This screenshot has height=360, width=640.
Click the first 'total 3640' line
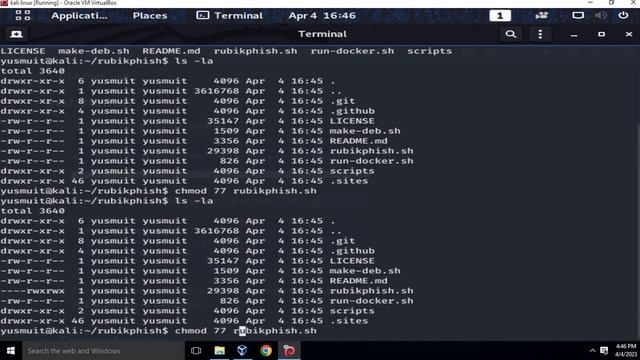pos(32,71)
